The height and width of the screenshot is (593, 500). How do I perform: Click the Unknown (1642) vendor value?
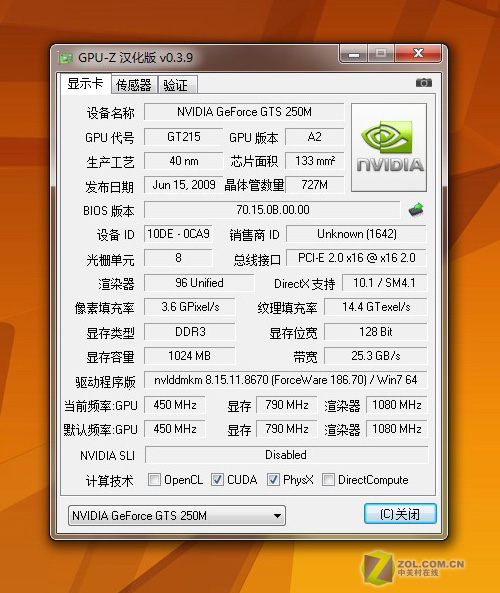click(x=357, y=234)
